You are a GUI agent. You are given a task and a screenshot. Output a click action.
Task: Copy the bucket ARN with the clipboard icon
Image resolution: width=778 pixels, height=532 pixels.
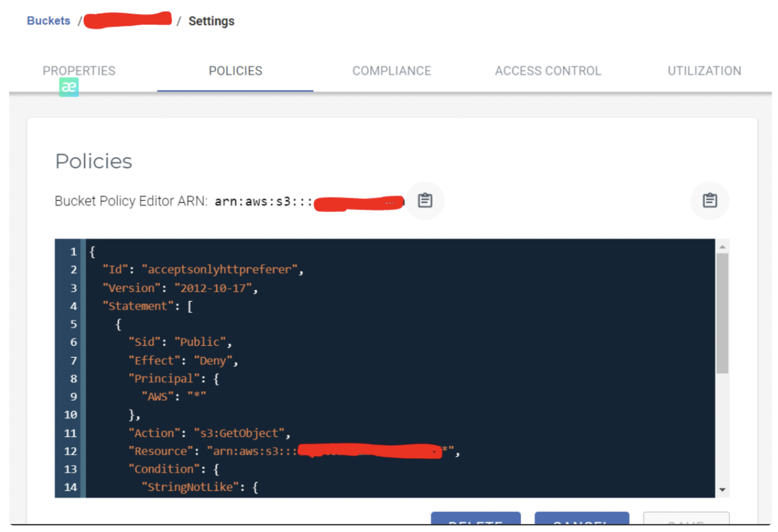tap(425, 201)
